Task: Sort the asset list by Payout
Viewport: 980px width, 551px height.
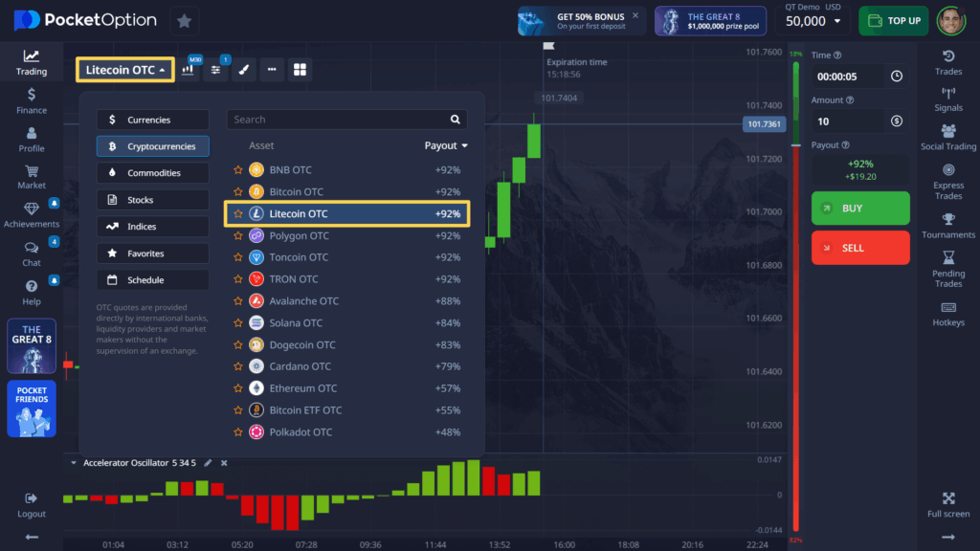Action: 444,145
